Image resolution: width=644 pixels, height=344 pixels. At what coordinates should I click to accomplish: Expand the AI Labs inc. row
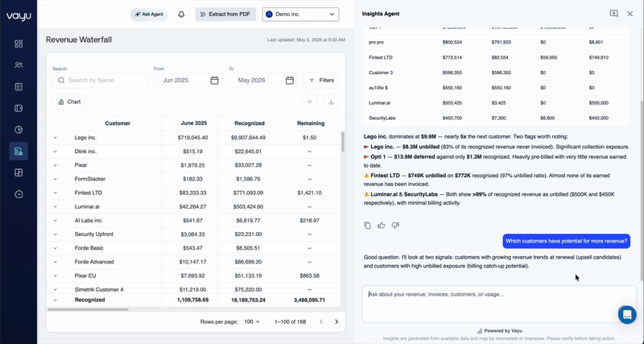coord(55,221)
